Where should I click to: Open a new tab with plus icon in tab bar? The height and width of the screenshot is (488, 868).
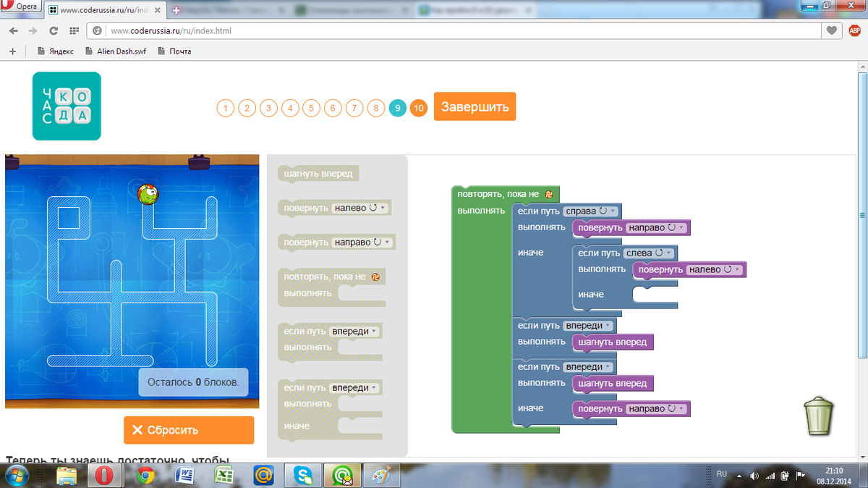(176, 11)
